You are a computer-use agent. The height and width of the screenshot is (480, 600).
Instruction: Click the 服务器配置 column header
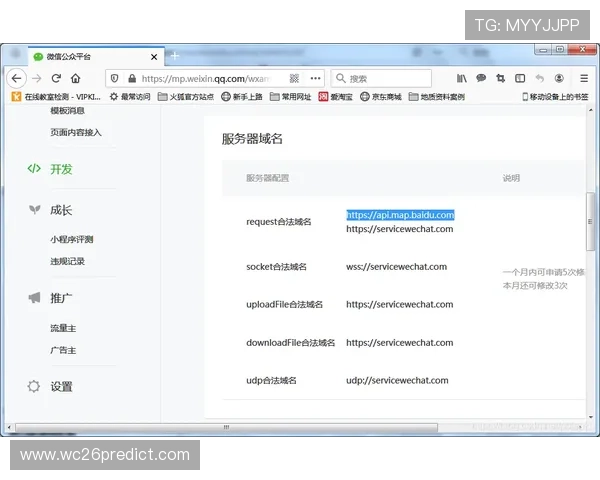pos(267,178)
